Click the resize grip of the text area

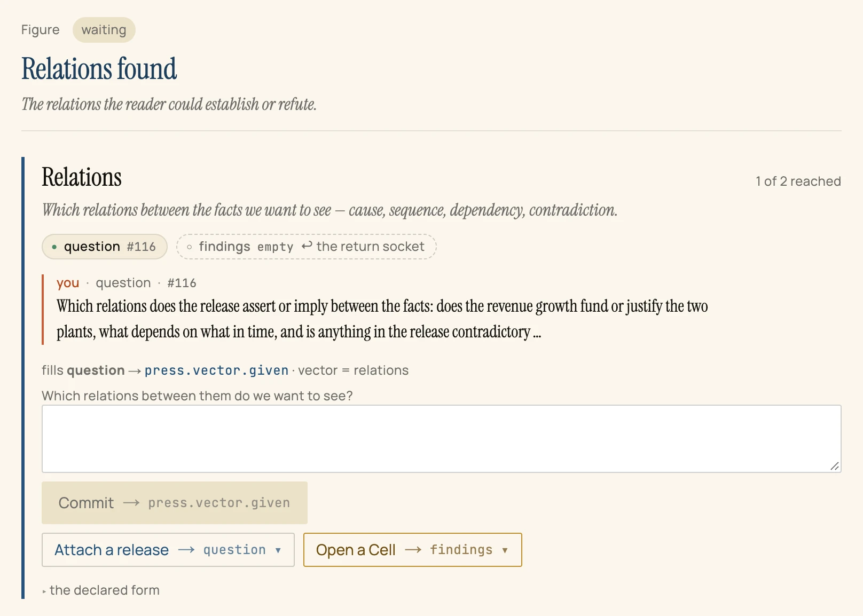(835, 467)
